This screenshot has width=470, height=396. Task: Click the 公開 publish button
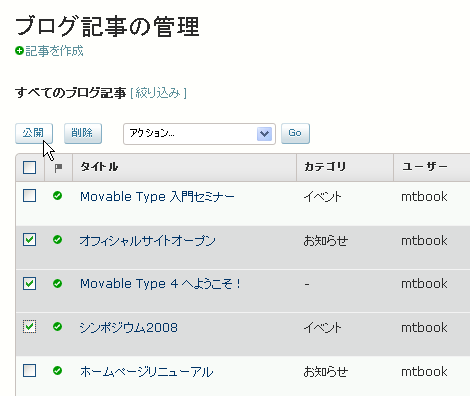point(34,133)
